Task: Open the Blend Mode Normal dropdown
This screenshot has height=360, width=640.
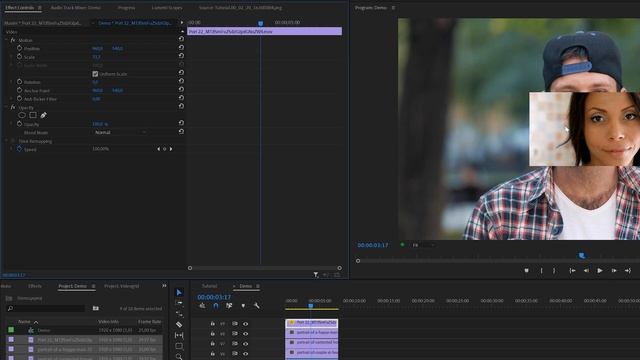Action: [x=120, y=132]
